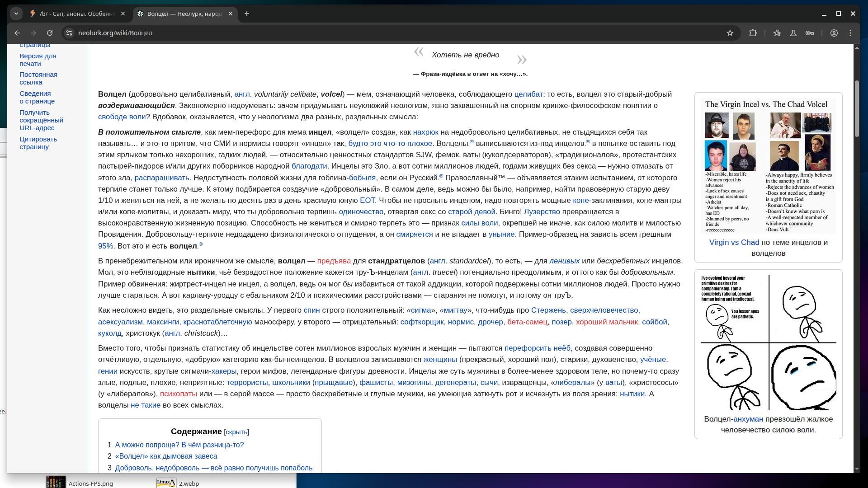The height and width of the screenshot is (488, 868).
Task: Open the user profile icon
Action: coord(834,33)
